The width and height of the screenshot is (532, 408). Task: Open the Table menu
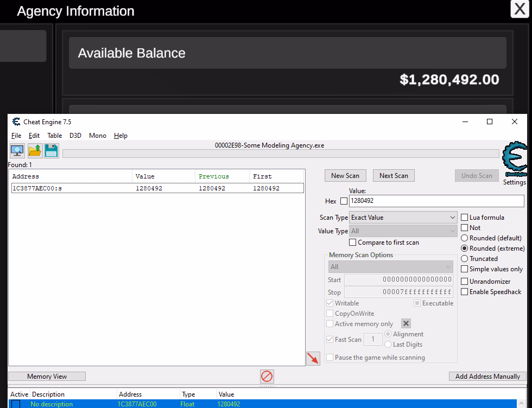point(55,136)
